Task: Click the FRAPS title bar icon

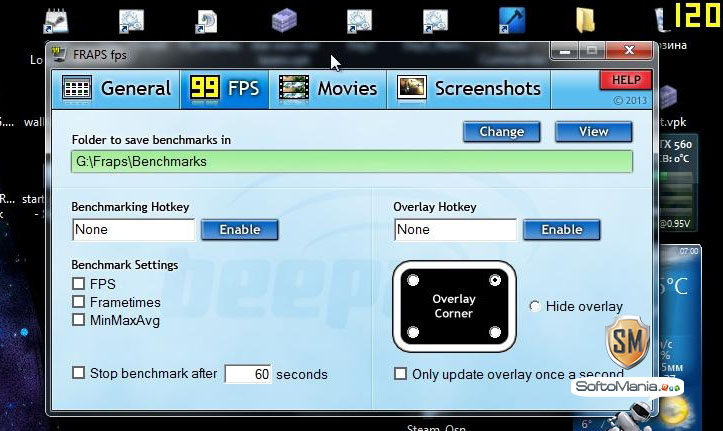Action: (x=59, y=54)
